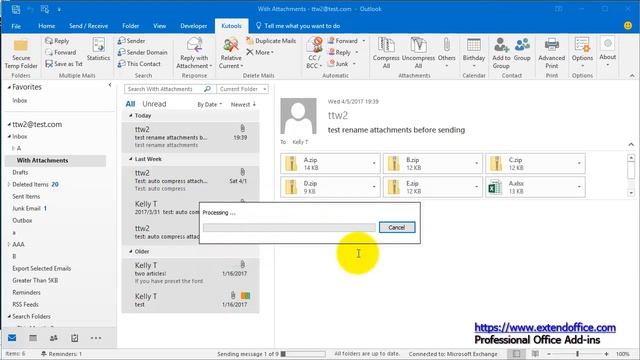Click Compress All attachments
The image size is (640, 360).
point(386,53)
